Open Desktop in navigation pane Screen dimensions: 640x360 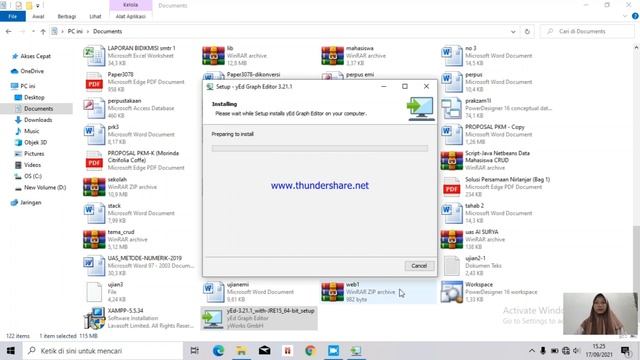pos(34,98)
